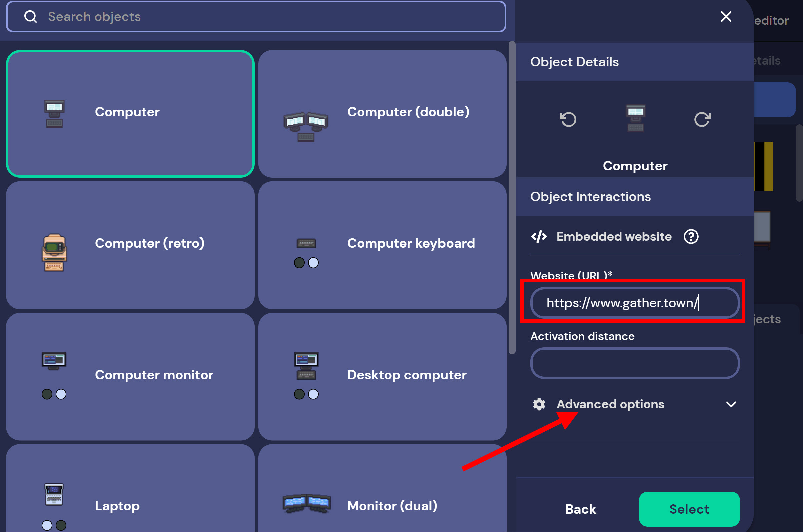The height and width of the screenshot is (532, 803).
Task: Click the Back button
Action: 580,509
